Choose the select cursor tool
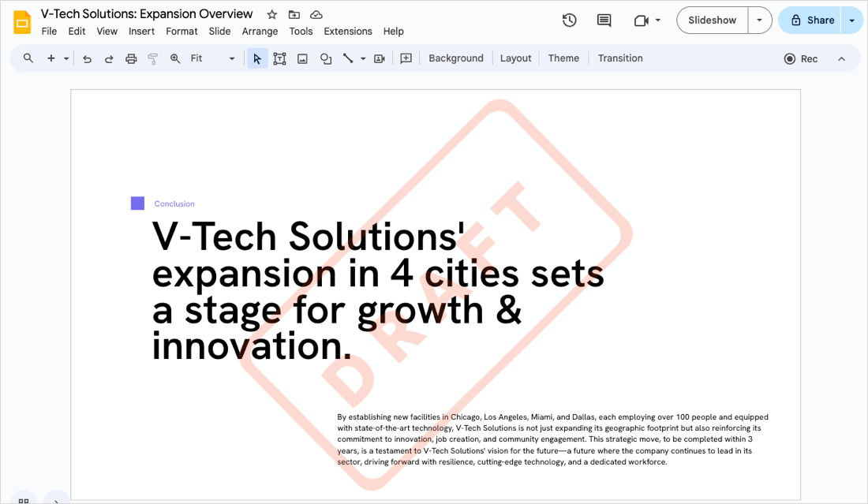Viewport: 868px width, 504px height. 257,58
